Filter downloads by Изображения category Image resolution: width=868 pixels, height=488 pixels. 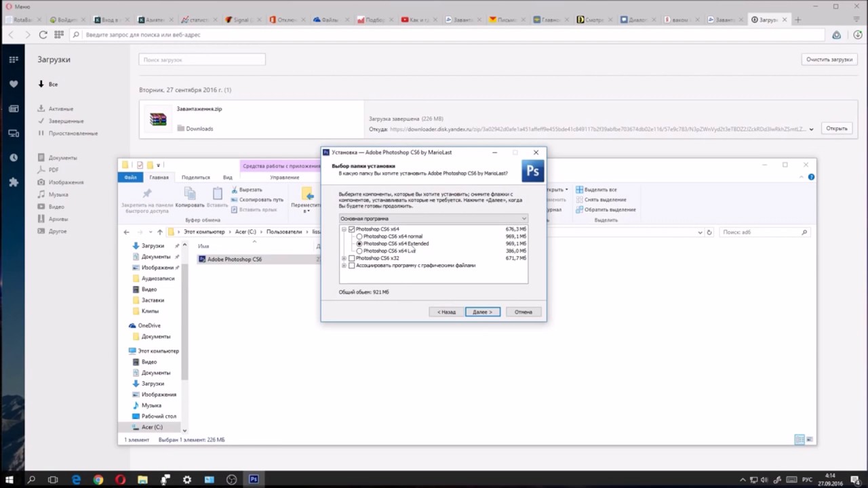(66, 182)
